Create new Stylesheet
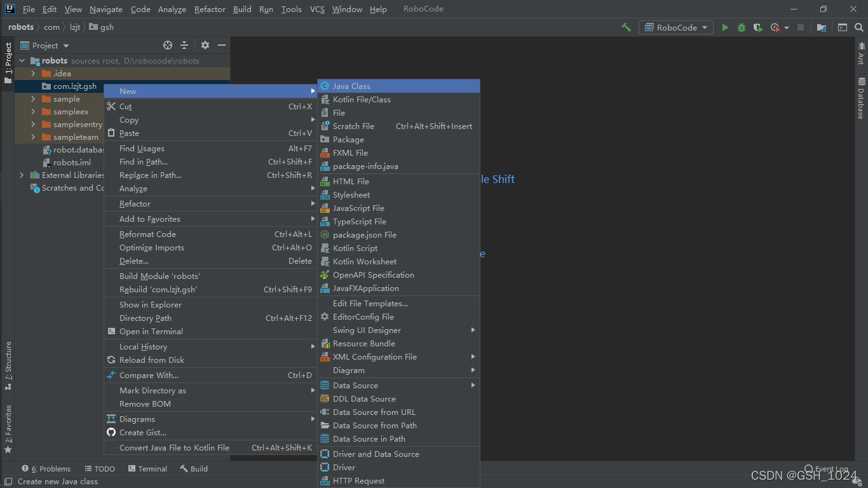868x488 pixels. (398, 195)
